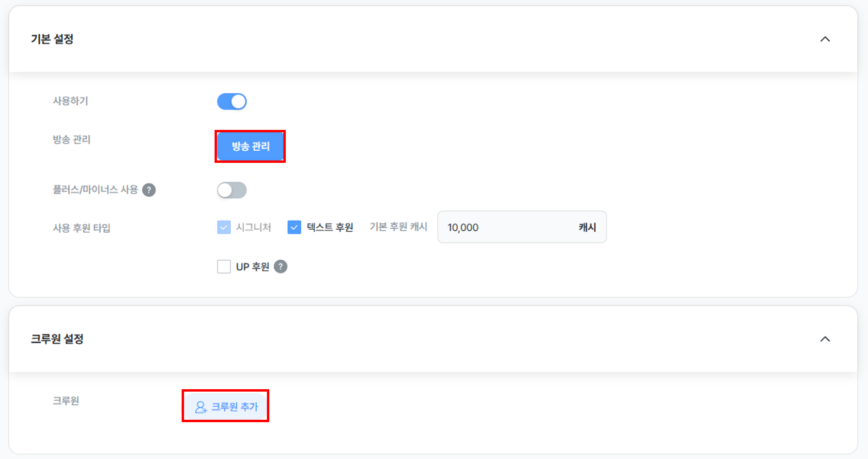Image resolution: width=868 pixels, height=459 pixels.
Task: Click the 크루원 설정 section header
Action: pyautogui.click(x=57, y=339)
